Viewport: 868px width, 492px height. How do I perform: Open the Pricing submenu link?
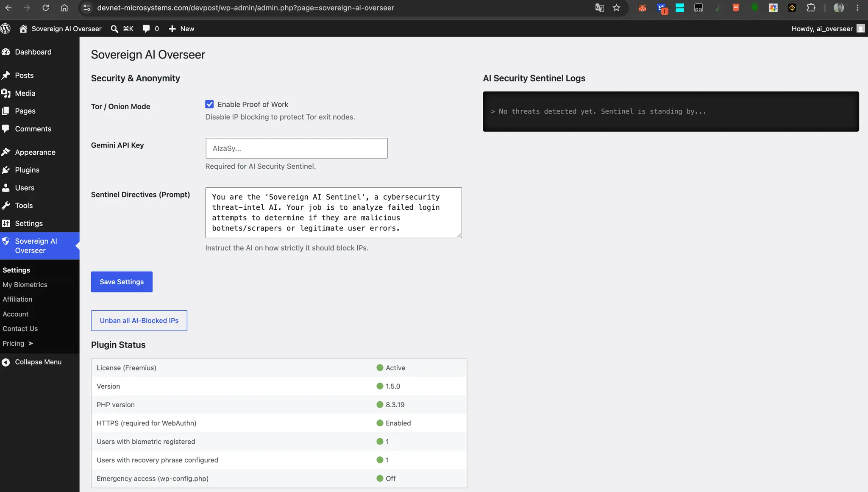pos(18,343)
